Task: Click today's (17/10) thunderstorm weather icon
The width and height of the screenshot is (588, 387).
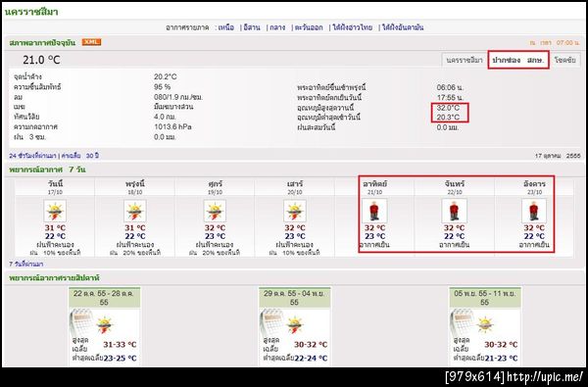Action: (x=55, y=211)
